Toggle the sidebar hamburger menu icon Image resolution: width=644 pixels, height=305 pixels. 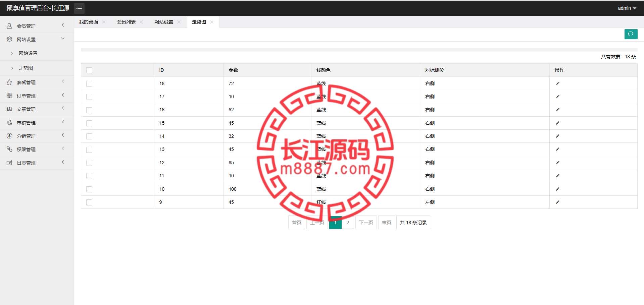coord(79,8)
